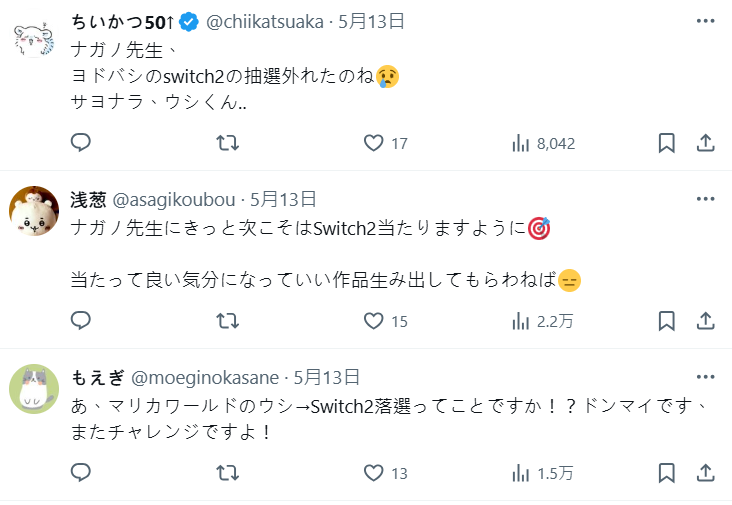Open more options on もえぎ's tweet
This screenshot has height=505, width=732.
tap(704, 377)
